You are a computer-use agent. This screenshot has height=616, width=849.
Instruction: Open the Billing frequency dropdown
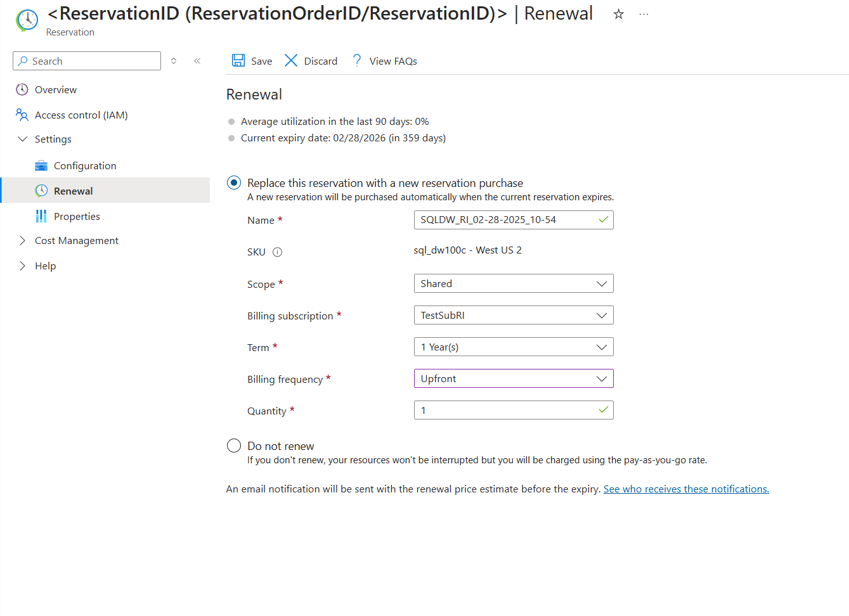pos(513,379)
